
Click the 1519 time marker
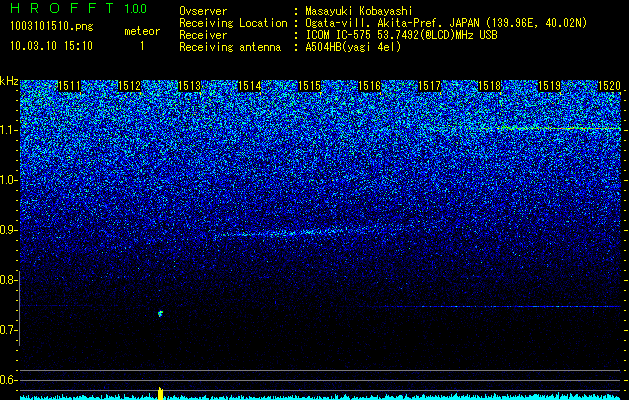550,86
